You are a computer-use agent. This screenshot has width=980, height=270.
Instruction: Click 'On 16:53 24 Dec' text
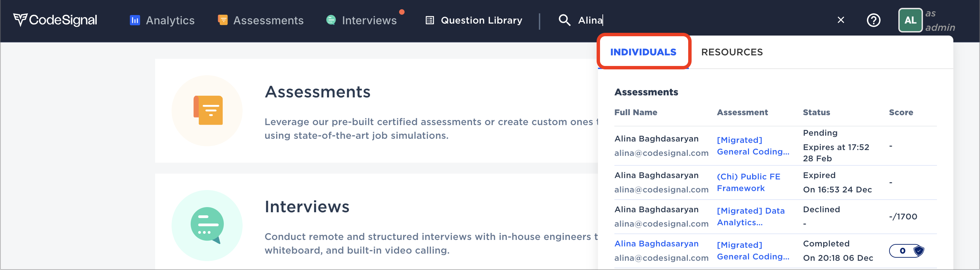[x=837, y=189]
